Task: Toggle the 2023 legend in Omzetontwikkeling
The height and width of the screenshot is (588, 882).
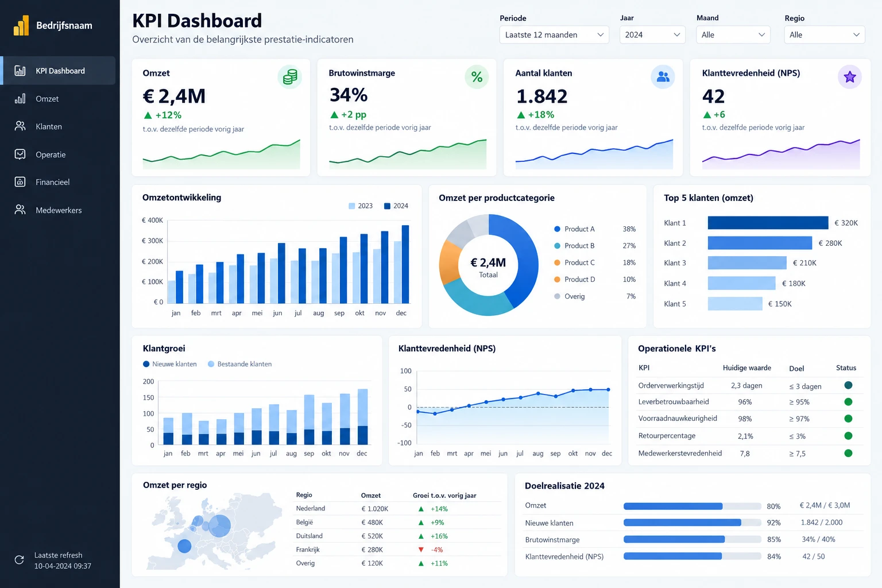Action: (361, 206)
